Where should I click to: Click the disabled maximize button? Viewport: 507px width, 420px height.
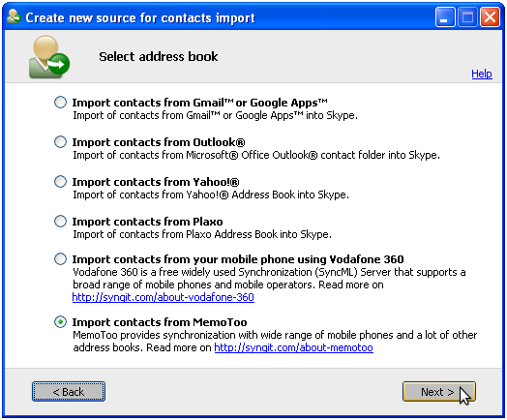(467, 16)
